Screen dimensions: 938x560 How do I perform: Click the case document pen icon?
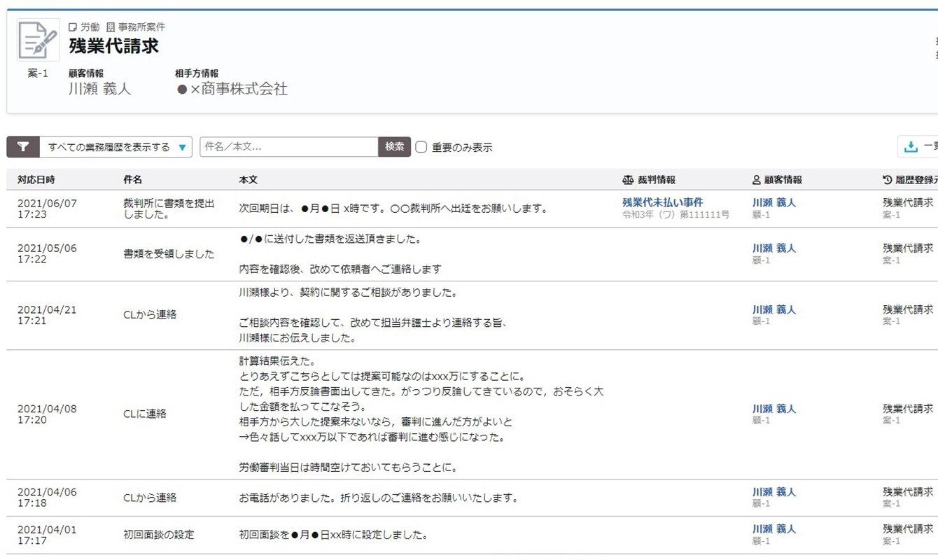(x=38, y=40)
